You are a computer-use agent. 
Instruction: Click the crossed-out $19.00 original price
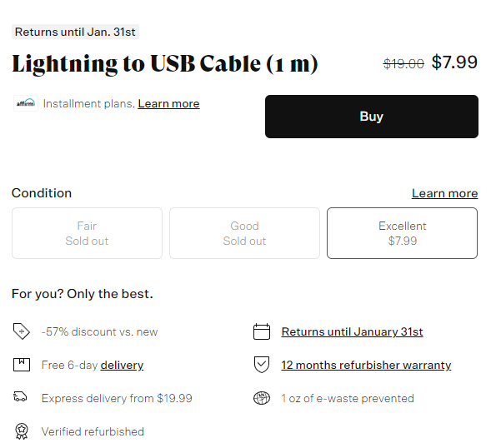403,63
